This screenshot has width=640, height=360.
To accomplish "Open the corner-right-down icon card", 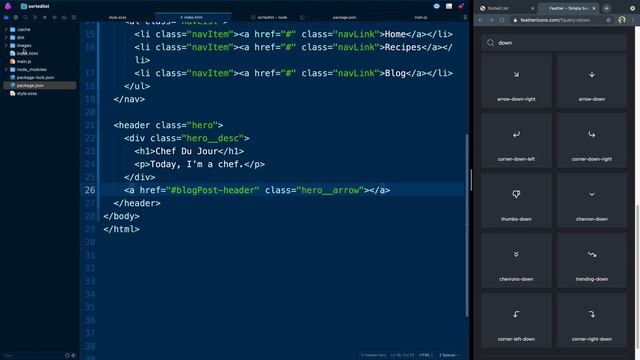I will [x=591, y=321].
